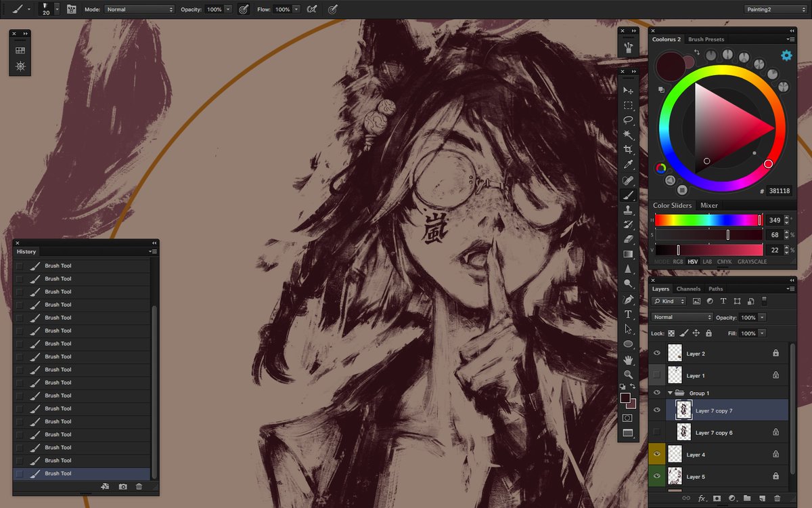
Task: Create new snapshot in History panel
Action: (122, 486)
